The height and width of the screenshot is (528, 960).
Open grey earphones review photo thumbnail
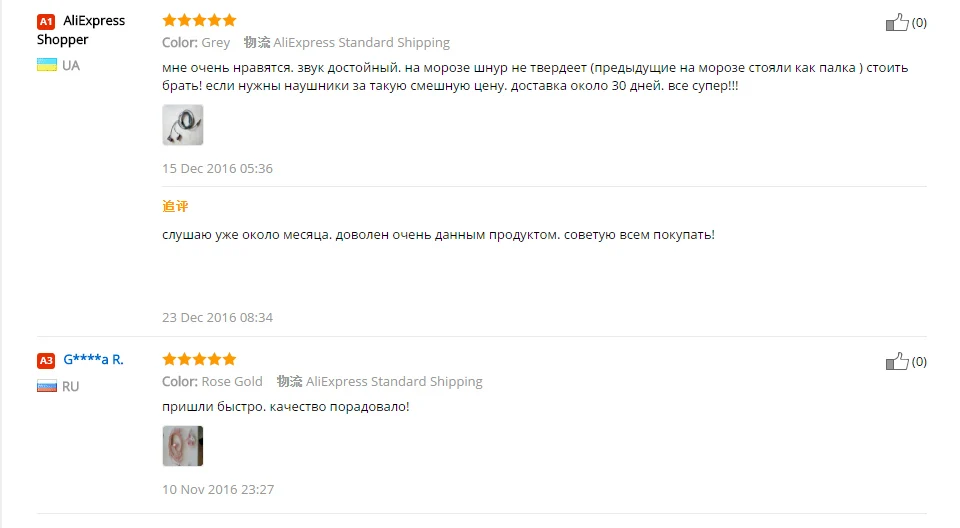pos(182,125)
